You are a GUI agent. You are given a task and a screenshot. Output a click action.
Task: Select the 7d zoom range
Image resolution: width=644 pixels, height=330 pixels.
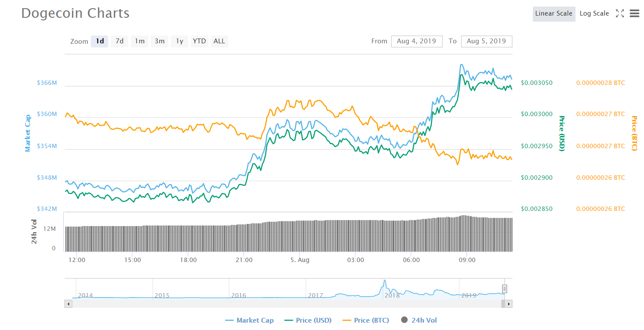(x=119, y=41)
